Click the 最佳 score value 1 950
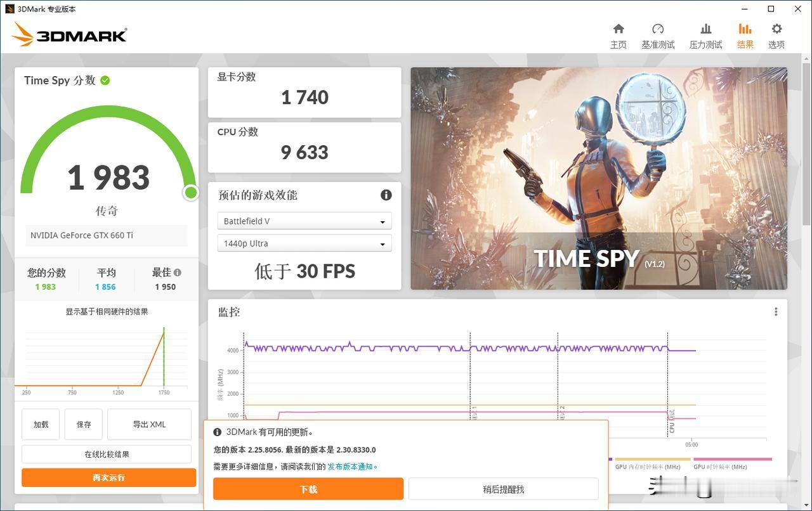Viewport: 812px width, 511px height. pos(166,287)
